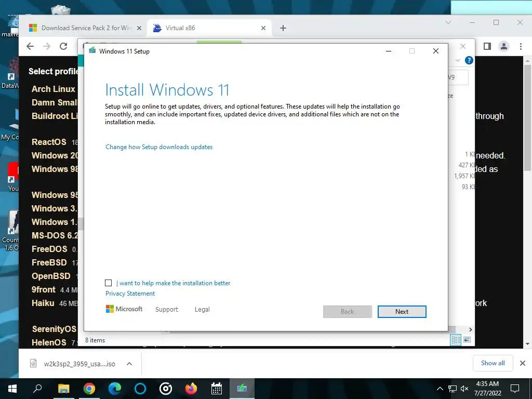
Task: Go back in Chrome
Action: point(30,46)
